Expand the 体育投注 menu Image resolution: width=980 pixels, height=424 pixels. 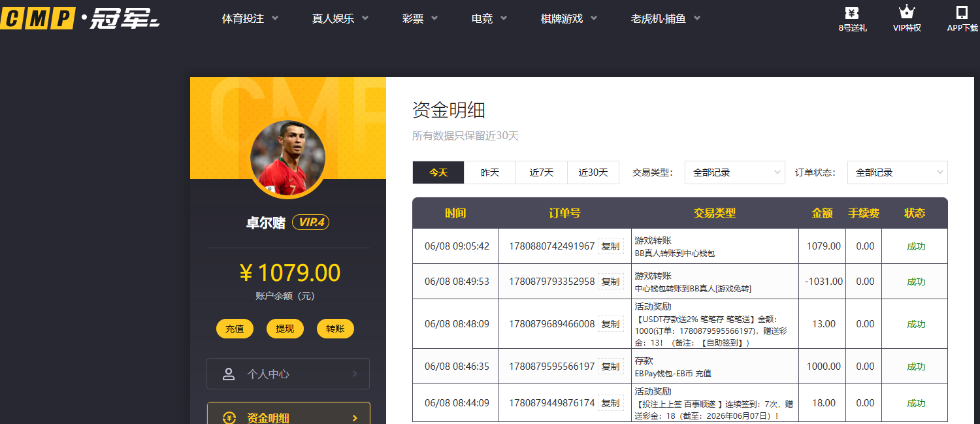(250, 19)
